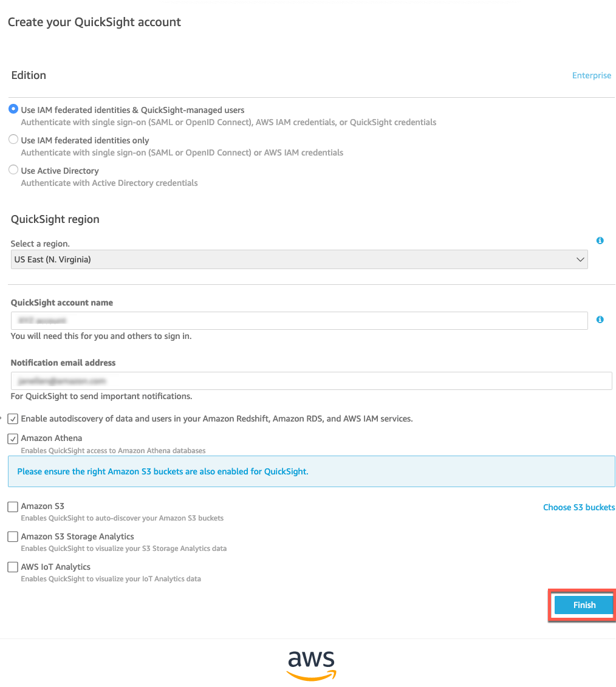This screenshot has height=687, width=616.
Task: Choose US East (N. Virginia) region menu
Action: pos(300,259)
